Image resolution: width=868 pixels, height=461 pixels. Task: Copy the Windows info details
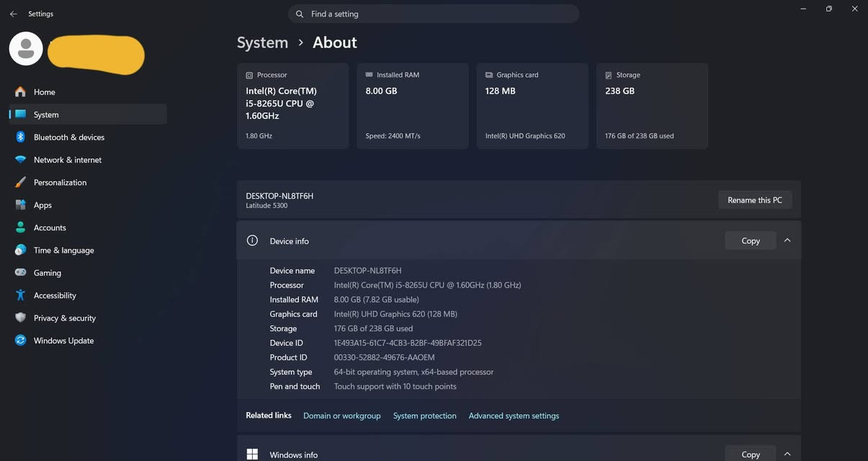coord(751,455)
